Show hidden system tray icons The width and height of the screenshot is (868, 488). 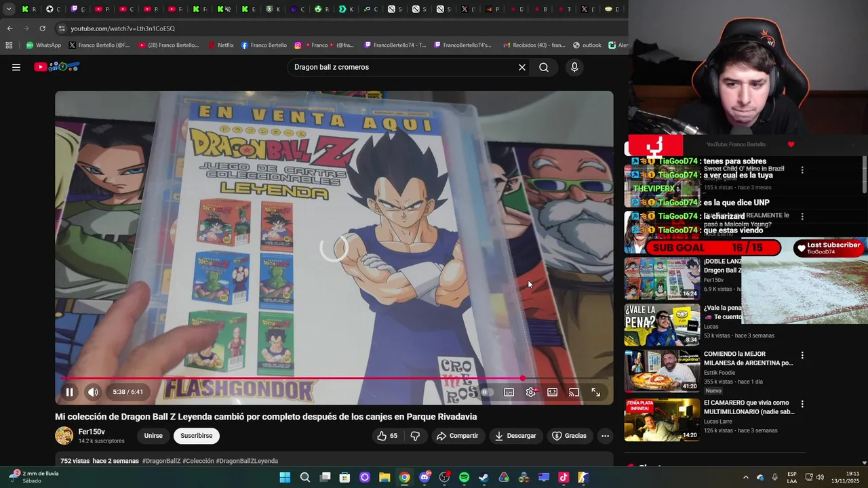(746, 477)
